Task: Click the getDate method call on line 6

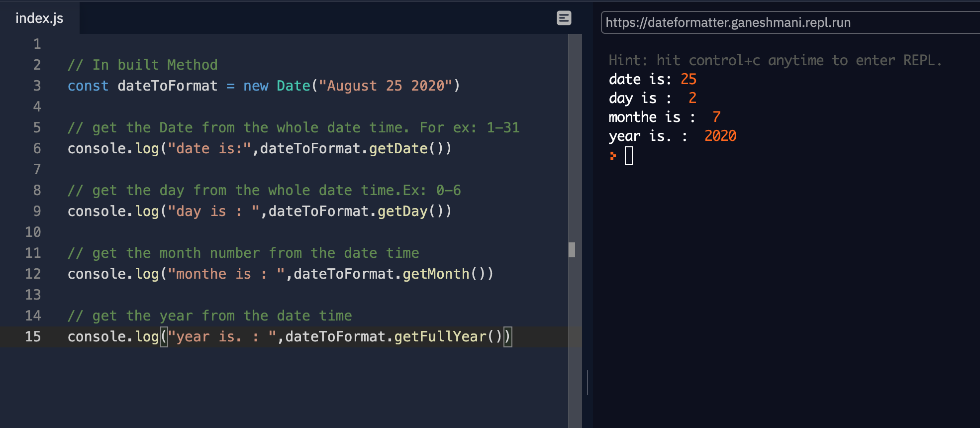Action: coord(398,148)
